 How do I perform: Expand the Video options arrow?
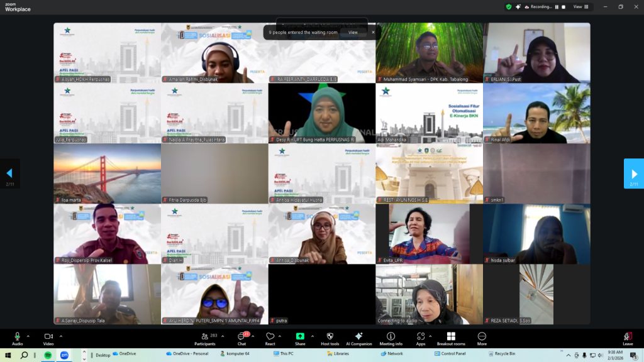click(x=60, y=336)
